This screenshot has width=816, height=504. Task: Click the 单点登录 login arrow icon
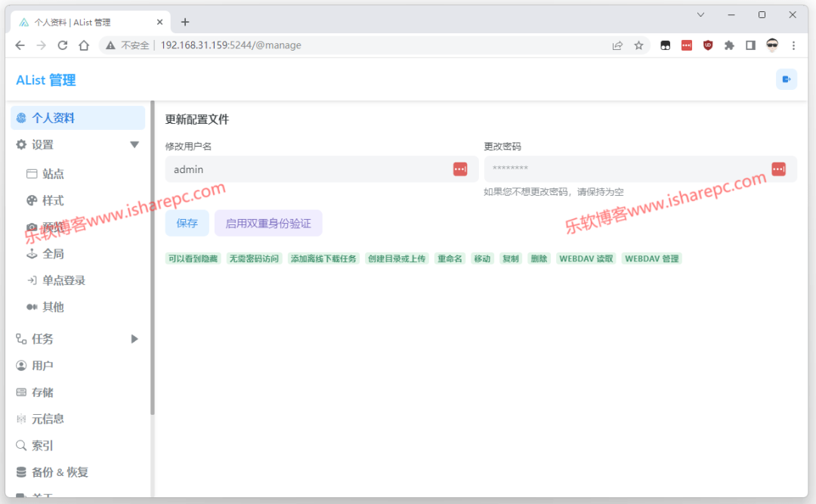[32, 280]
